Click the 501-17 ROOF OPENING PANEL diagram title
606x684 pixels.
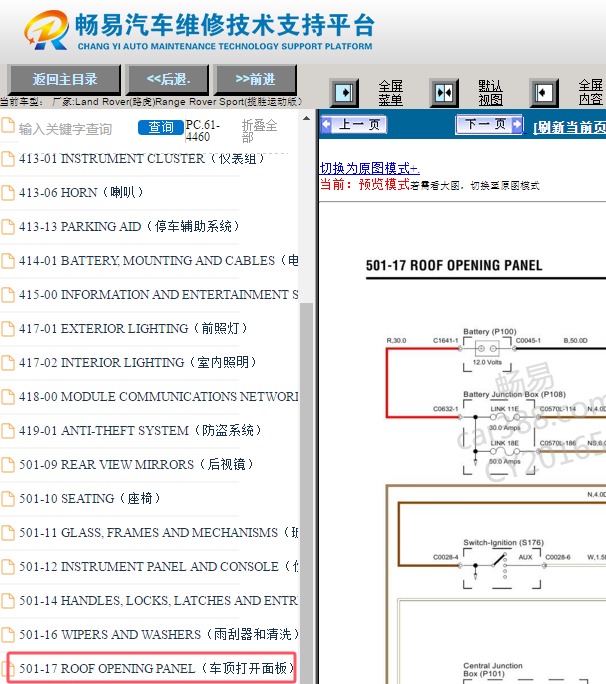click(x=454, y=265)
